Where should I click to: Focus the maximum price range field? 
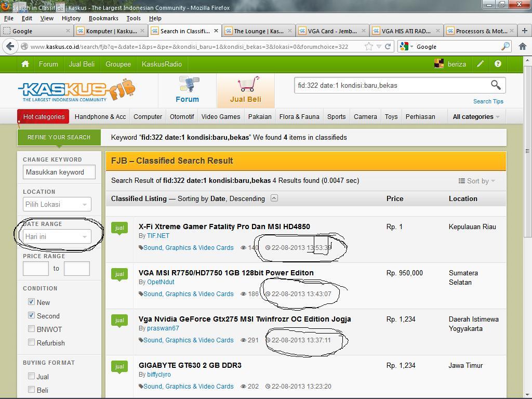click(77, 269)
